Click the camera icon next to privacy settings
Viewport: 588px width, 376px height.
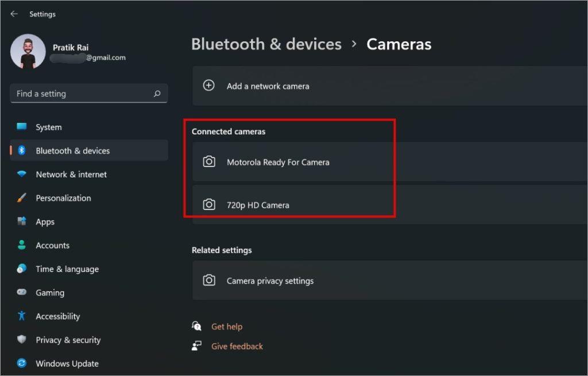click(209, 281)
